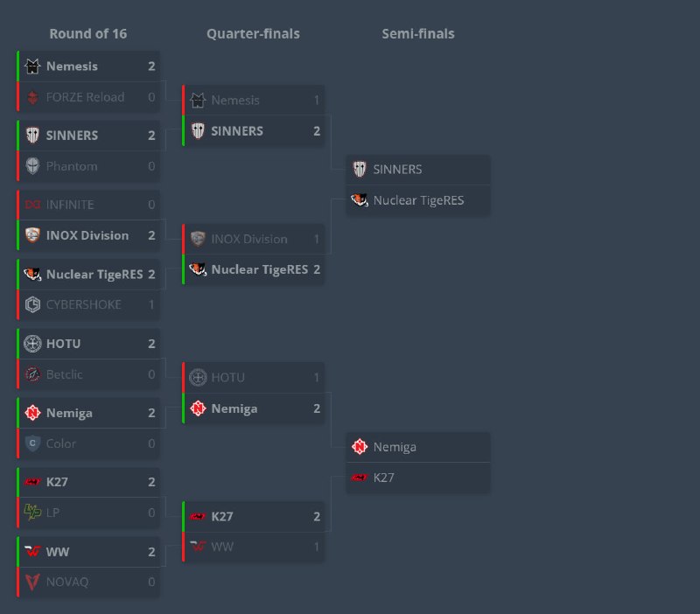Image resolution: width=700 pixels, height=614 pixels.
Task: Click the Nemesis logo in Round of 16
Action: point(32,66)
